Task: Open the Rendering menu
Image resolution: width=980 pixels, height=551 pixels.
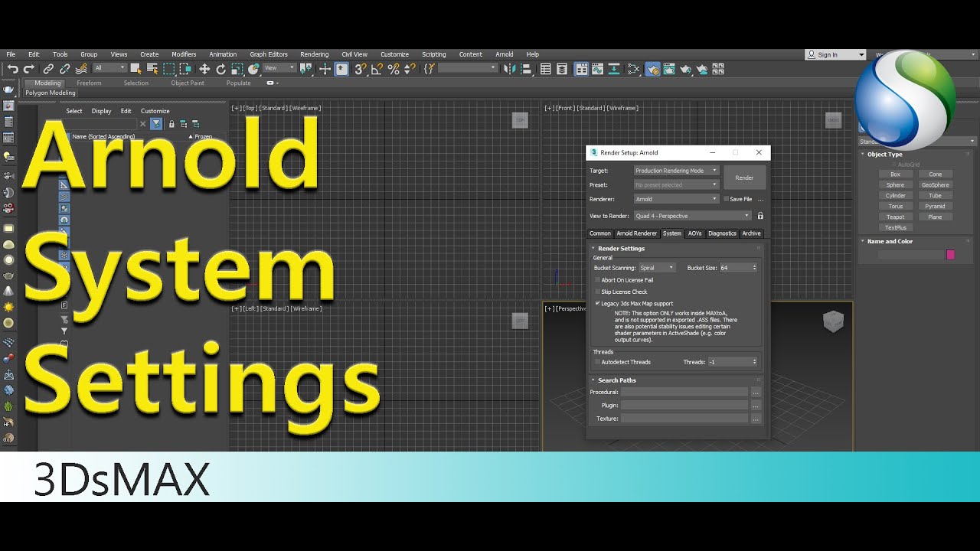Action: coord(314,54)
